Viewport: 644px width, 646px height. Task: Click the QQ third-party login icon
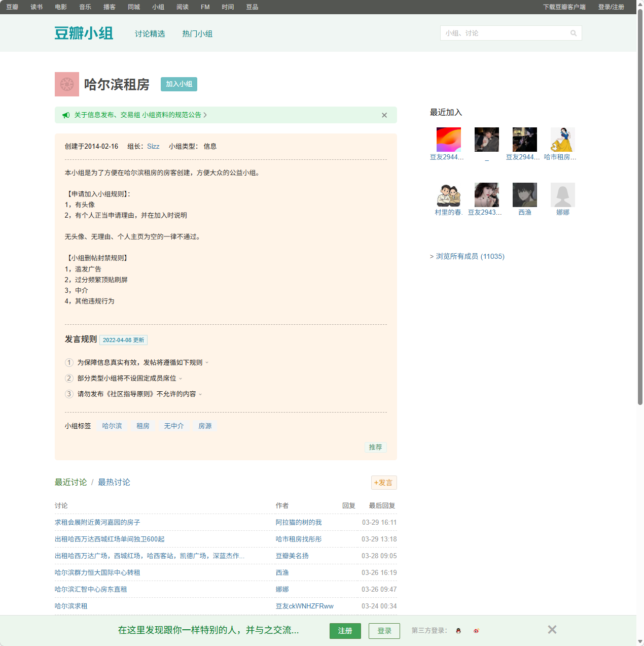pyautogui.click(x=458, y=631)
